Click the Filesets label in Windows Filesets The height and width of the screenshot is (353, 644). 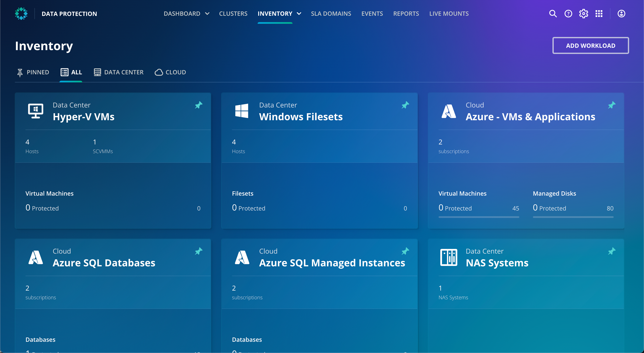click(x=243, y=193)
